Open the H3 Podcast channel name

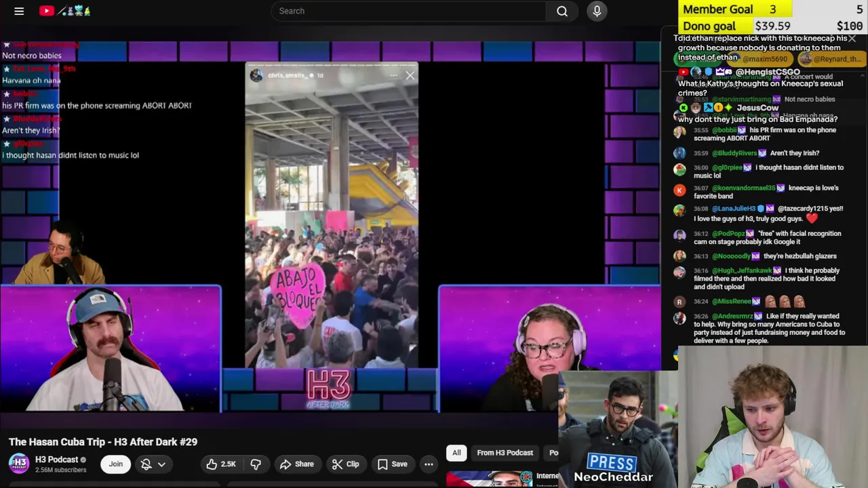pyautogui.click(x=57, y=460)
